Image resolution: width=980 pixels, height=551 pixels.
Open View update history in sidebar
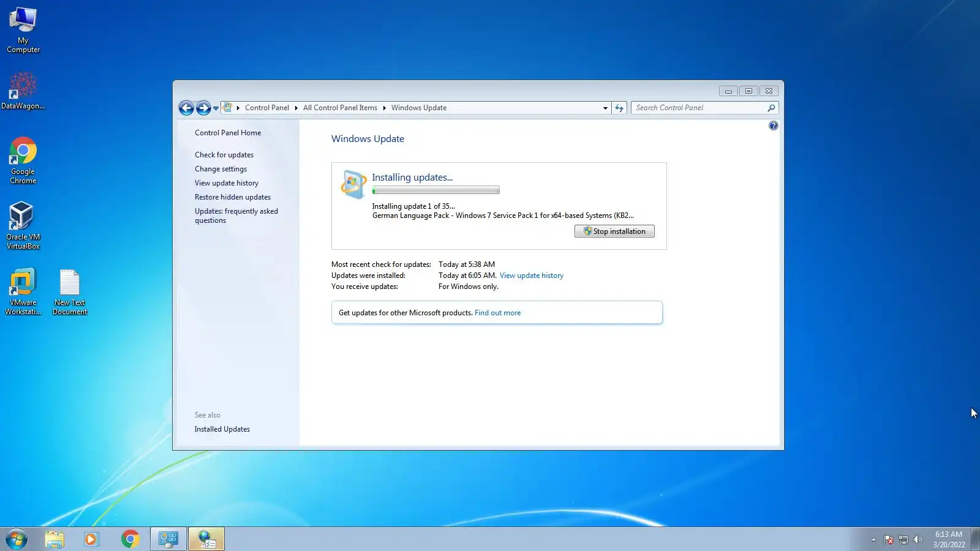227,183
